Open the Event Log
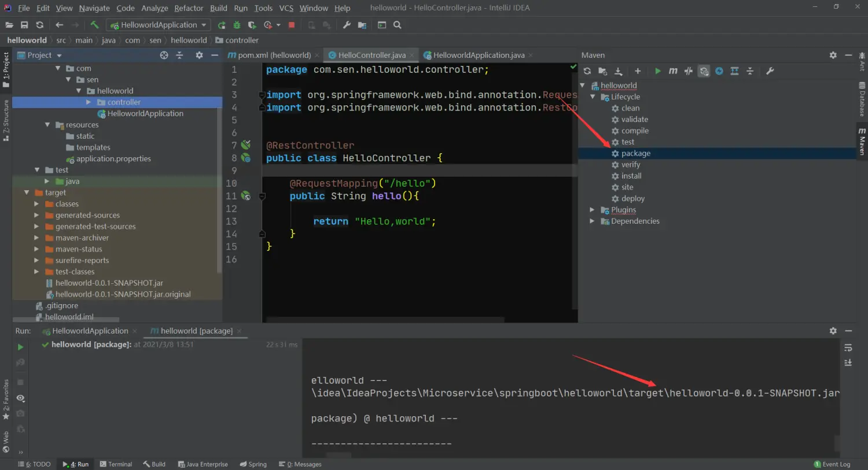The image size is (868, 470). [x=832, y=464]
